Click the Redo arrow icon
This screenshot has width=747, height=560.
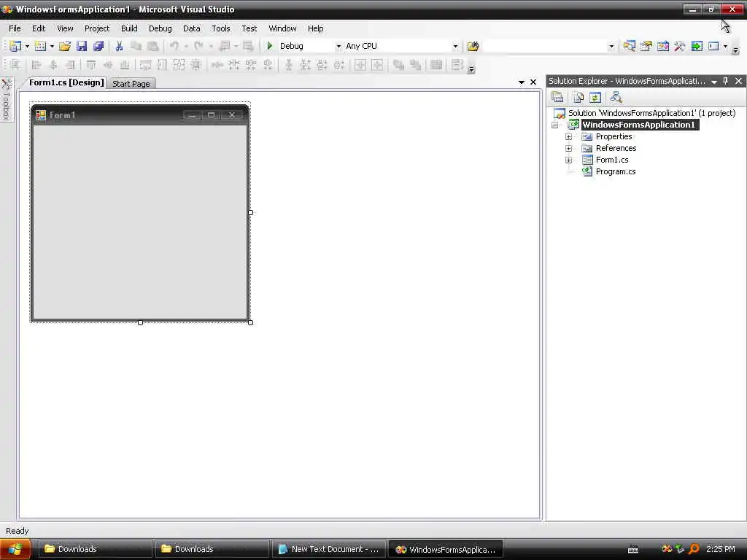198,46
